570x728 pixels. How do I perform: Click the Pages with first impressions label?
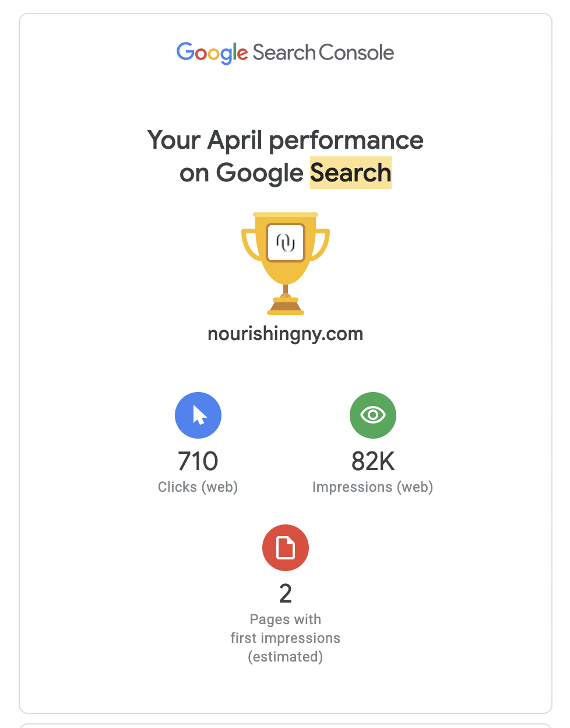(x=286, y=629)
